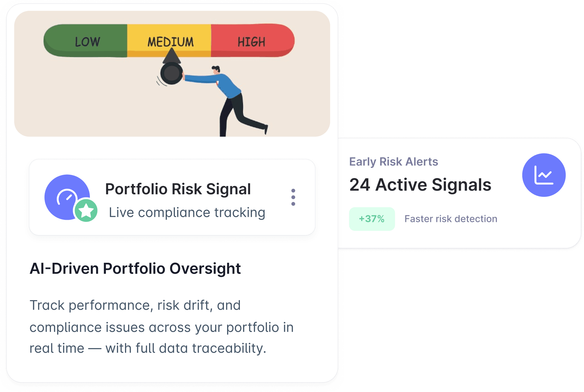Click the green star badge on the gauge icon
Viewport: 584px width, 392px height.
pos(86,211)
